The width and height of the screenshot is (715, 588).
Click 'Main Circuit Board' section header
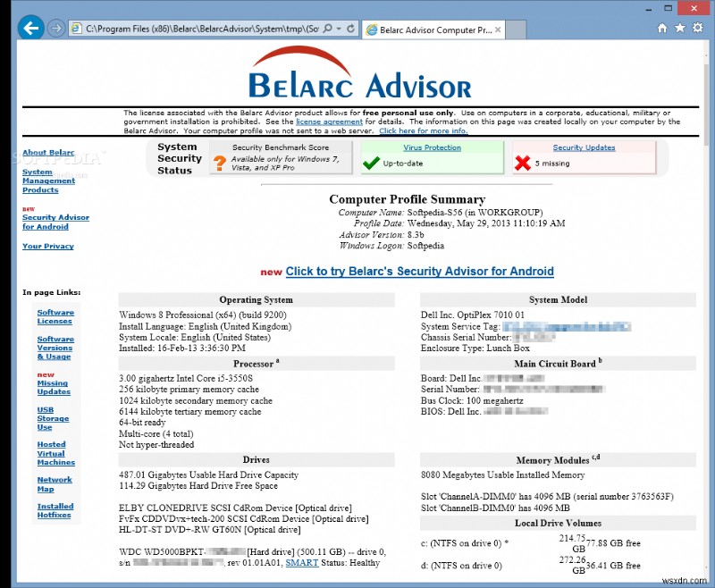click(558, 364)
